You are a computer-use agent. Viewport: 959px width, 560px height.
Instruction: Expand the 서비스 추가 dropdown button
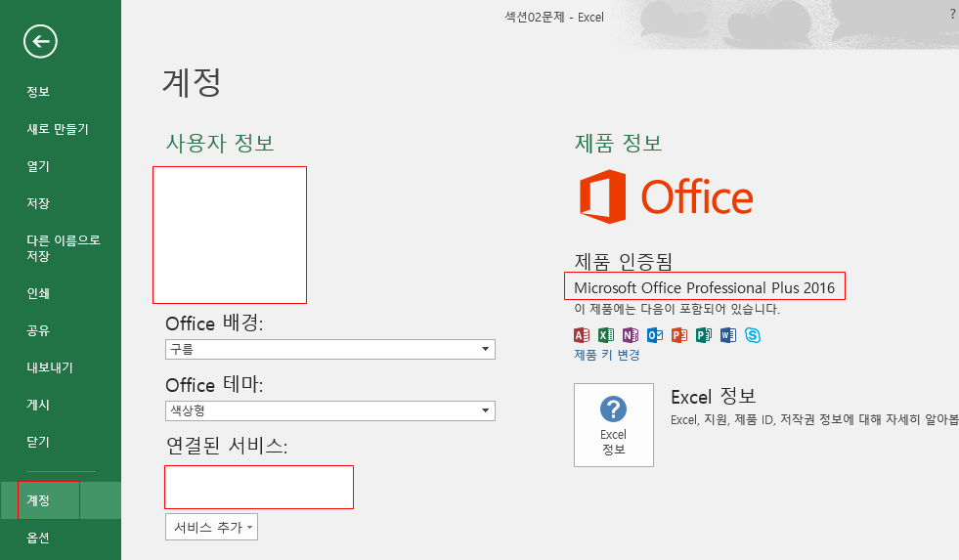211,528
